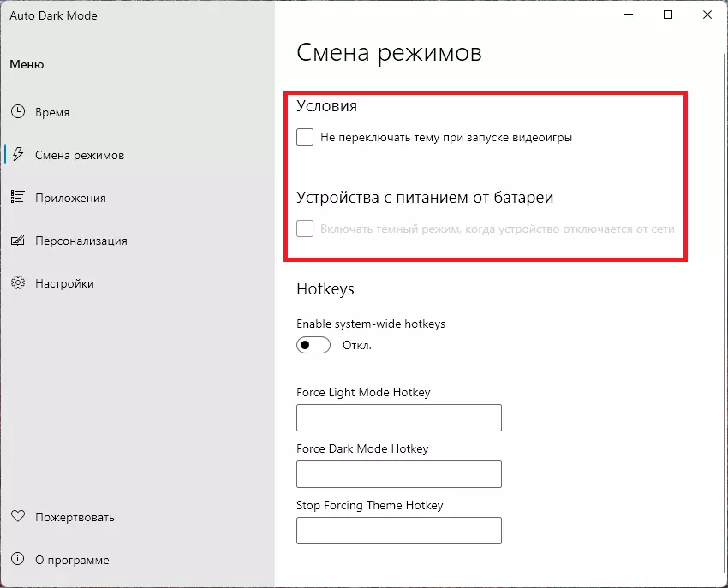Click the clock icon beside Время

point(18,112)
